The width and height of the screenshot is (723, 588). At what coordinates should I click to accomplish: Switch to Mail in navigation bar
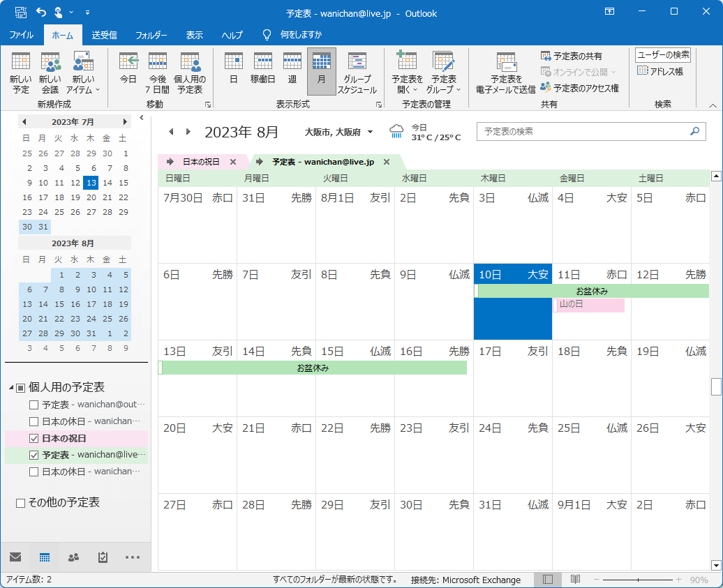(15, 557)
